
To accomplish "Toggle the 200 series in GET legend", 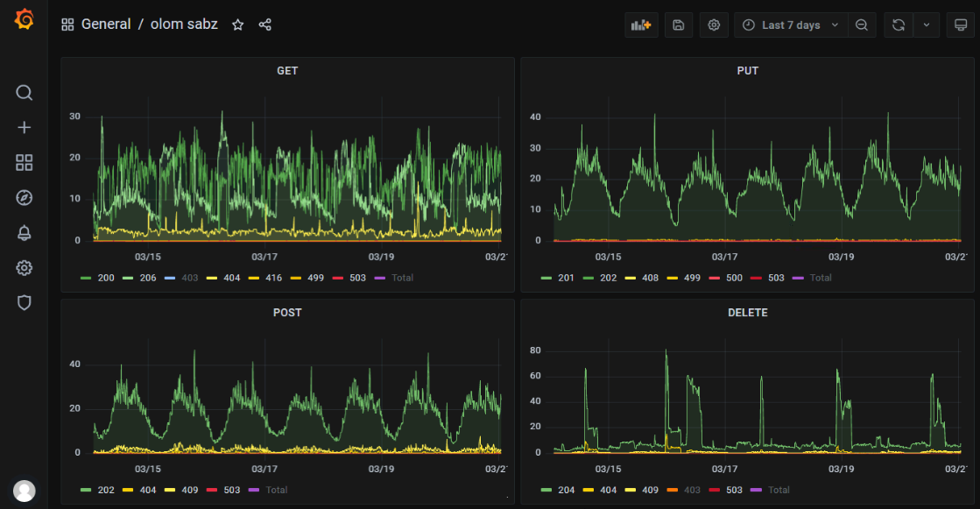I will tap(105, 278).
